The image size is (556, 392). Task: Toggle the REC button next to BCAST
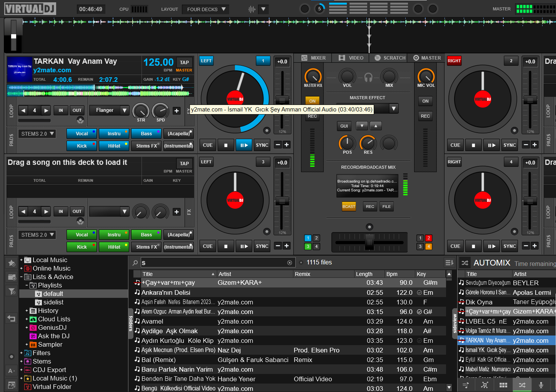(370, 207)
